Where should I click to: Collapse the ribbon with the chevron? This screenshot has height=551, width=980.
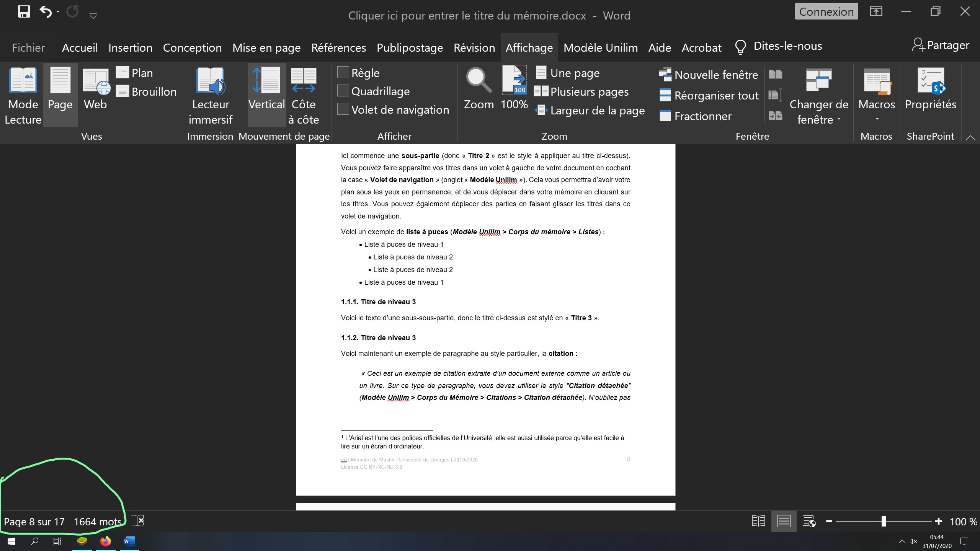[x=970, y=137]
